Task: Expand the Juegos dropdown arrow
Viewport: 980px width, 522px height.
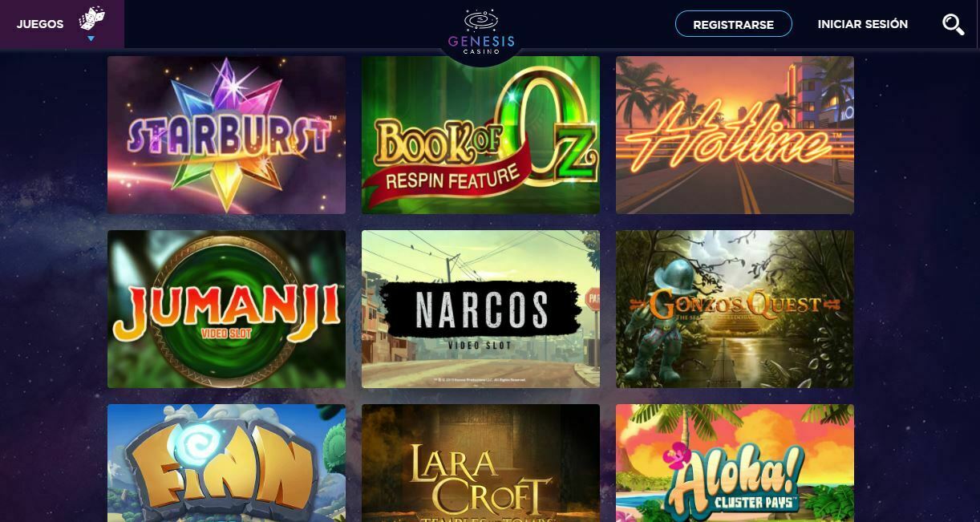Action: (x=91, y=38)
